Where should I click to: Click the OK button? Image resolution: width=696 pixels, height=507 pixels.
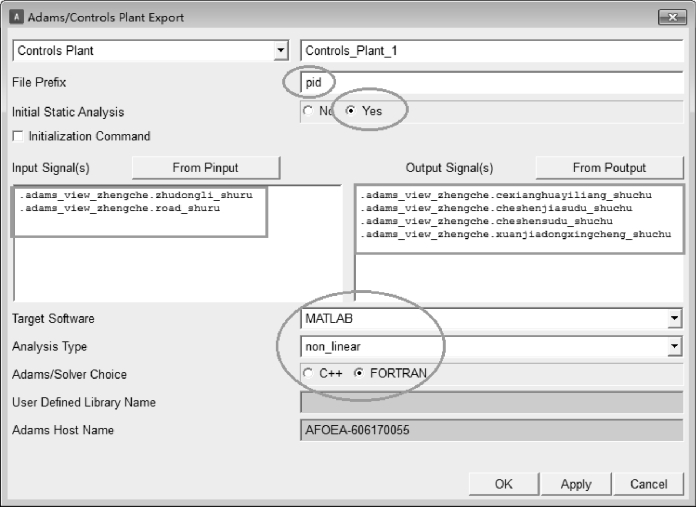click(504, 484)
